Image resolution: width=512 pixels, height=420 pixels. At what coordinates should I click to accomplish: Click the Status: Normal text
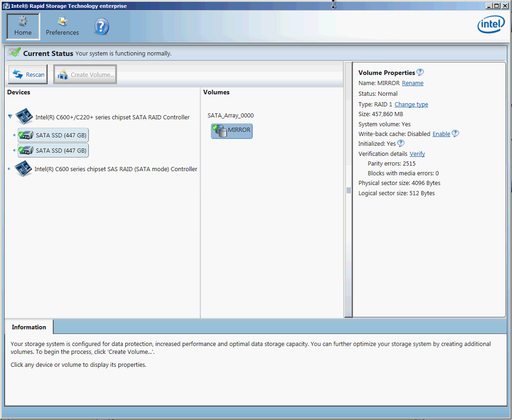click(378, 94)
